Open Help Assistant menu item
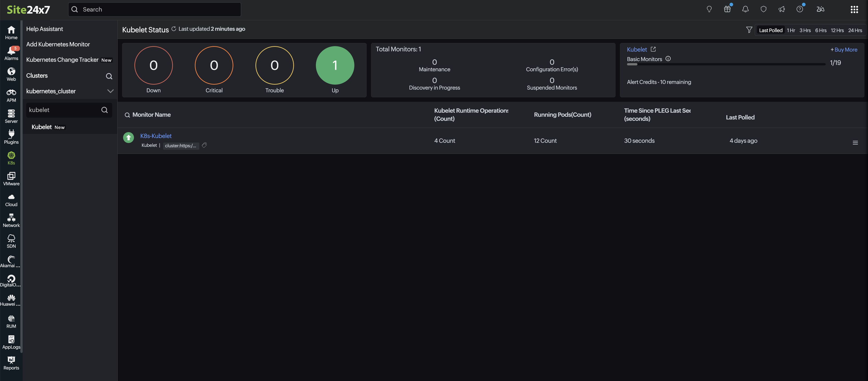868x381 pixels. point(45,29)
